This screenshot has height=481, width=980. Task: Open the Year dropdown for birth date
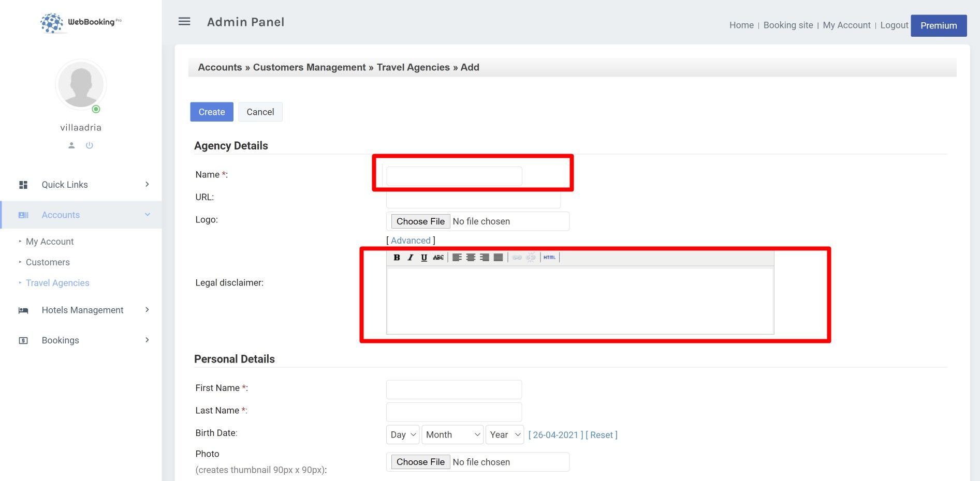coord(505,435)
